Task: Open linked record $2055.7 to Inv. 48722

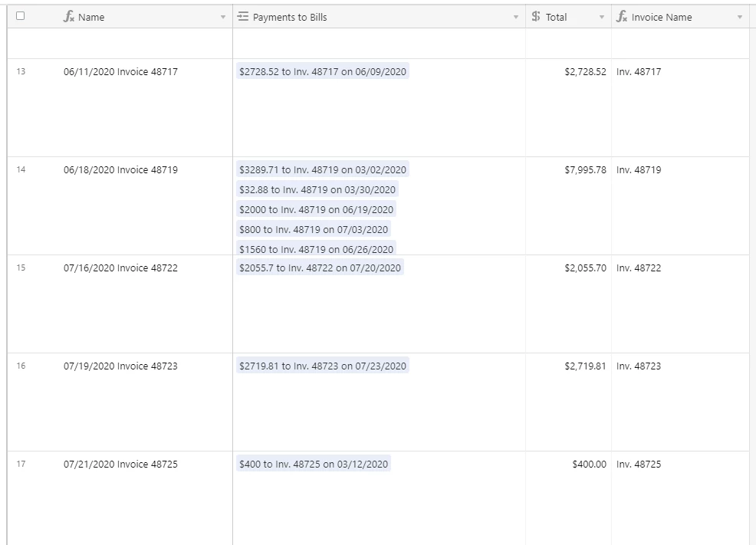Action: pyautogui.click(x=320, y=268)
